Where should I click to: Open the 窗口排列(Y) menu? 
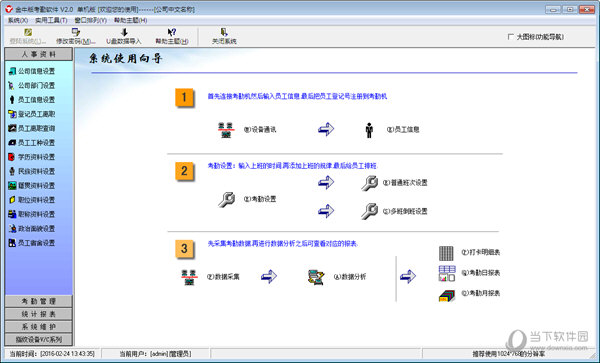[90, 20]
